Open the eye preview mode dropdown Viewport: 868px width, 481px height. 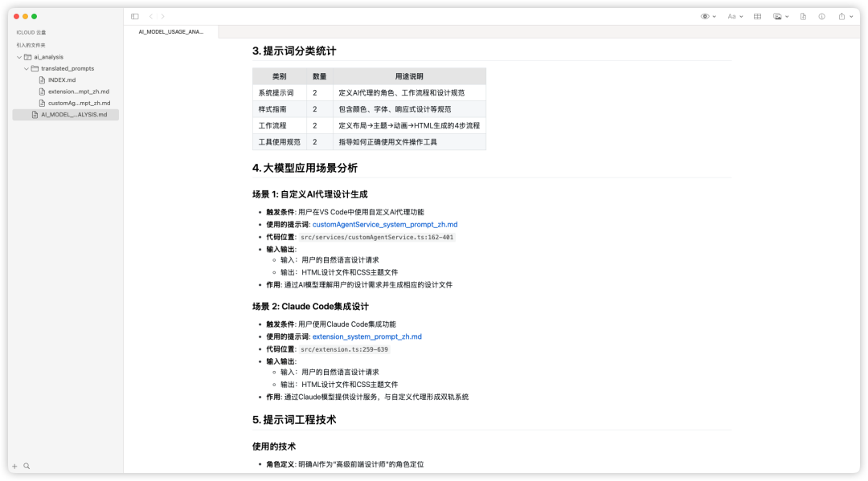(708, 16)
